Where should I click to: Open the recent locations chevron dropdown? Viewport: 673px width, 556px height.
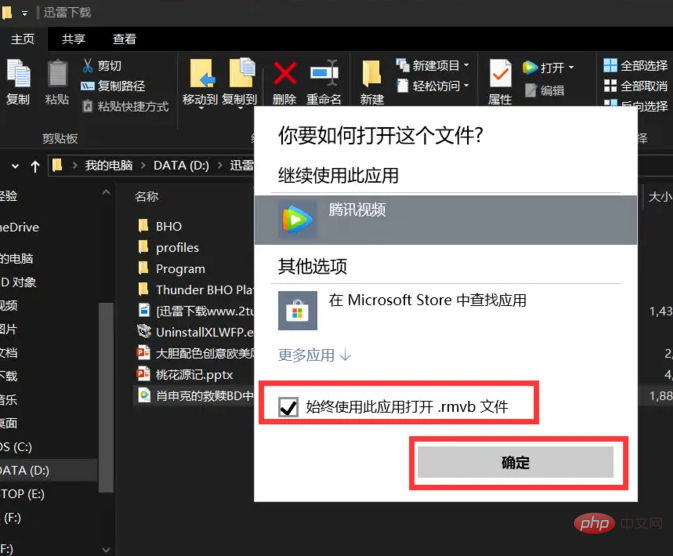coord(15,166)
